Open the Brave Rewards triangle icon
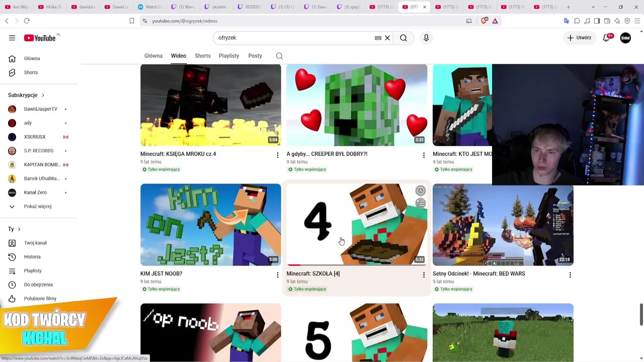Image resolution: width=644 pixels, height=362 pixels. click(x=495, y=21)
